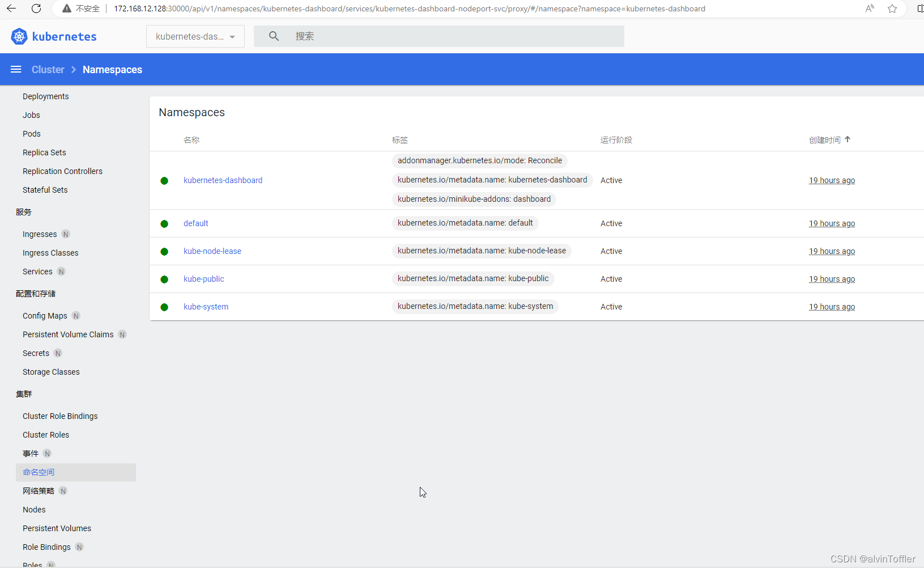Sort by the 创建时间 column header
Image resolution: width=924 pixels, height=568 pixels.
tap(825, 140)
